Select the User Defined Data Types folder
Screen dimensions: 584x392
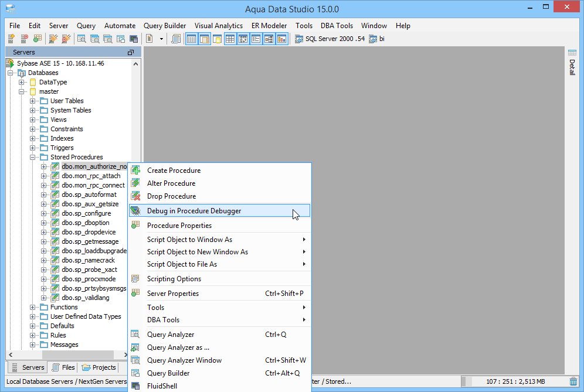click(x=86, y=316)
